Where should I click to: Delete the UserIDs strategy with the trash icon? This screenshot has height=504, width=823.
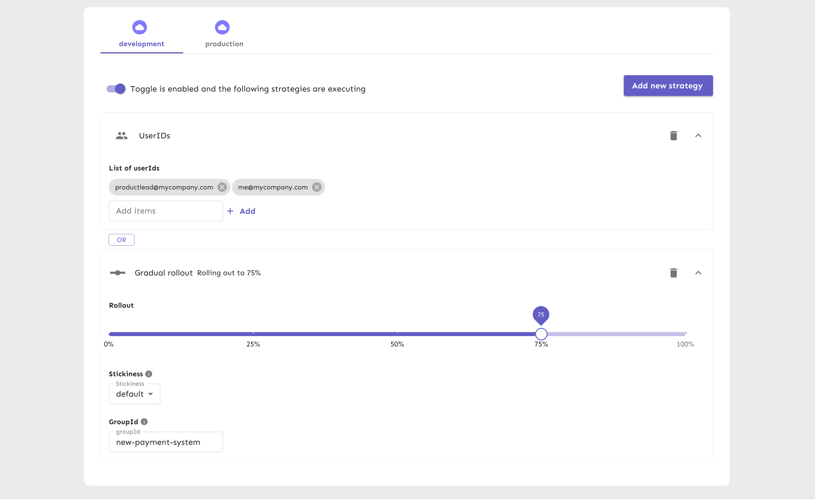[673, 135]
